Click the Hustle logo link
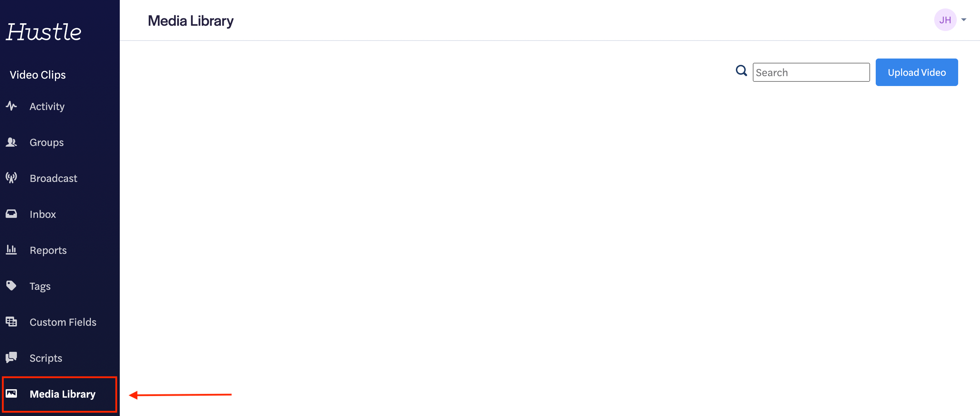The height and width of the screenshot is (416, 980). tap(44, 32)
